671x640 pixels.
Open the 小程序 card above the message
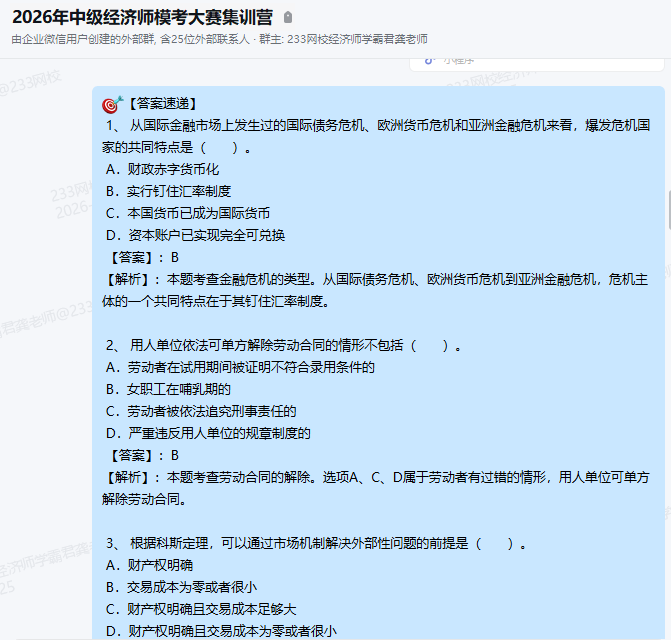500,61
